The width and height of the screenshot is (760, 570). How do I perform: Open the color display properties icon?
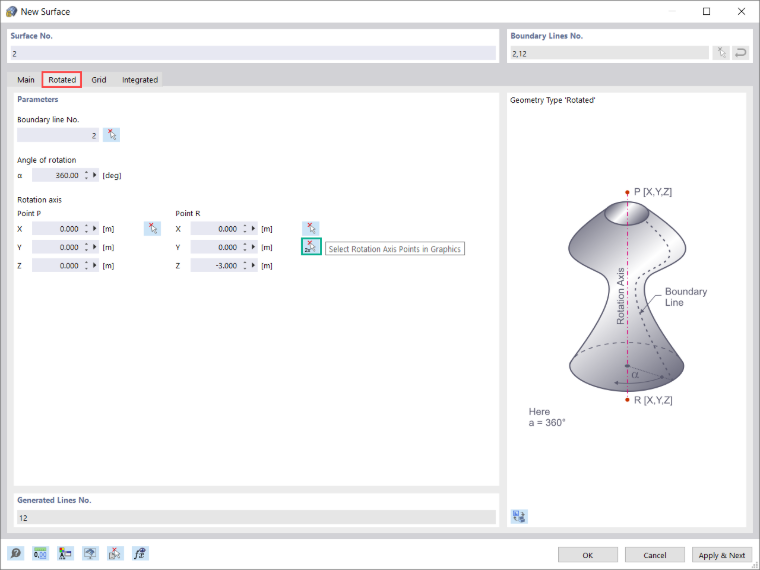(x=65, y=553)
